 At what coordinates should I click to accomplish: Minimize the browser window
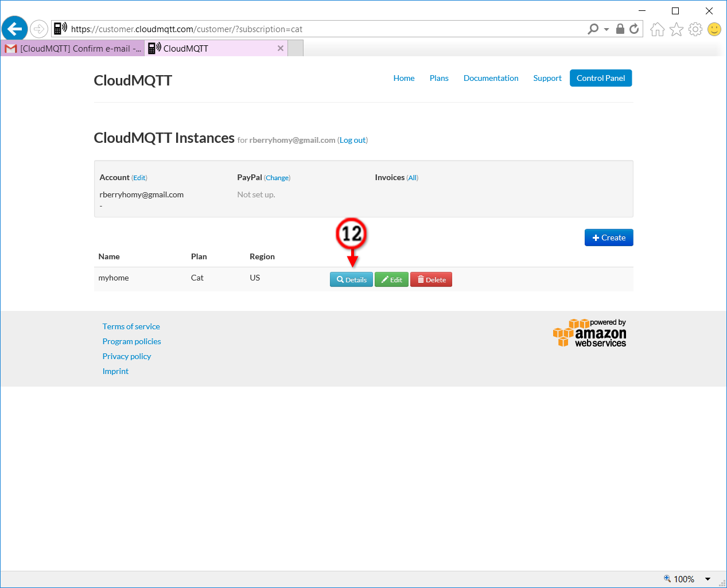click(642, 10)
